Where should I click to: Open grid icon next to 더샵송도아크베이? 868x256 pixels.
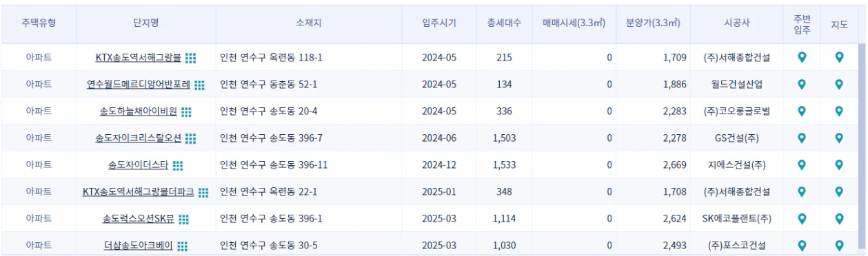tap(183, 246)
